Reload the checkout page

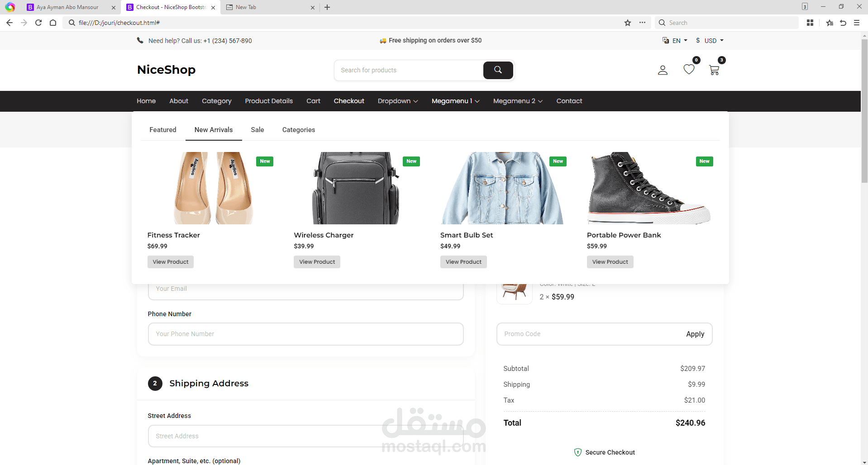[x=38, y=23]
